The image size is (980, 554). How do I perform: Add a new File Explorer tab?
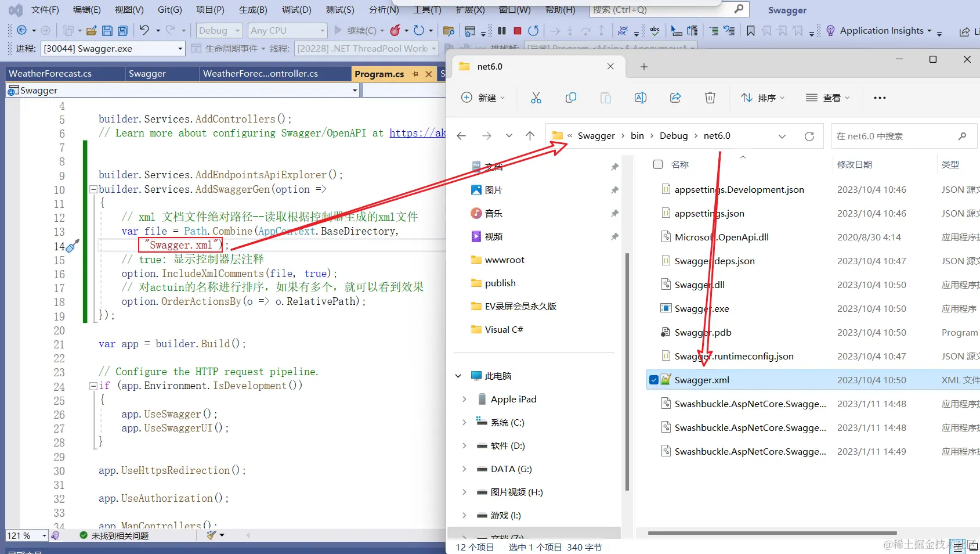[x=644, y=67]
